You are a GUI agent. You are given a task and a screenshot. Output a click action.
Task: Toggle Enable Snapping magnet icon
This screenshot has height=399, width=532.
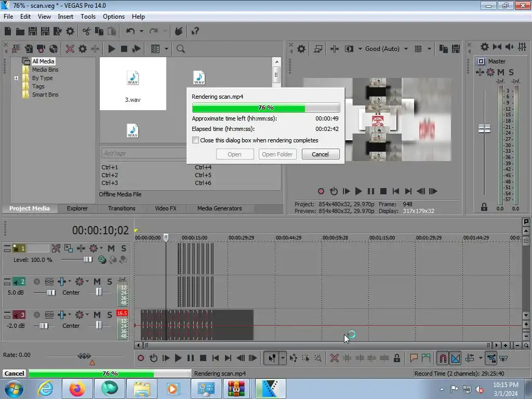coord(443,358)
